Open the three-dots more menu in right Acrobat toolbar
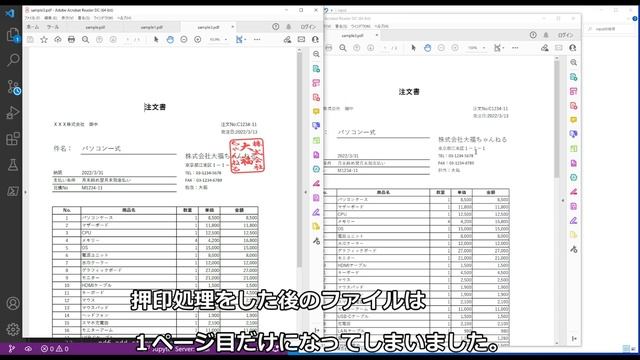This screenshot has width=640, height=360. coord(515,48)
